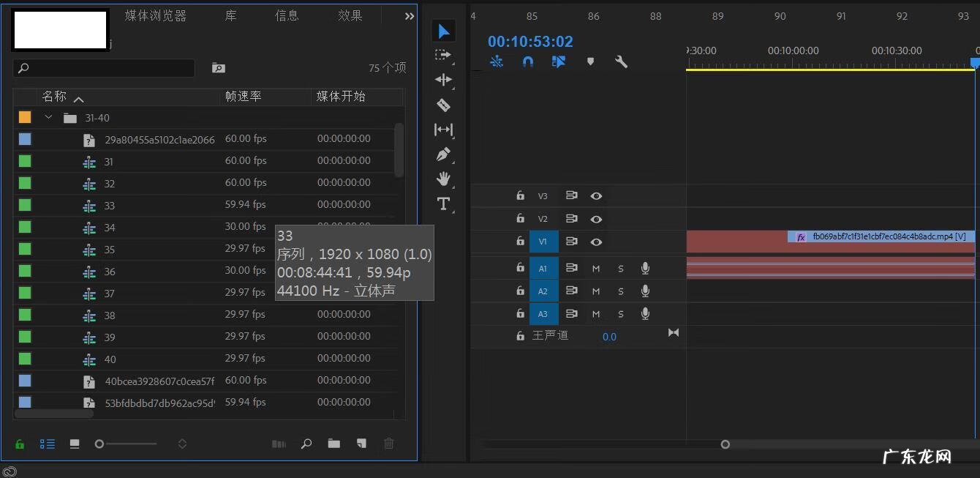Screen dimensions: 980x478
Task: Select the Track Select Forward tool
Action: click(x=443, y=55)
